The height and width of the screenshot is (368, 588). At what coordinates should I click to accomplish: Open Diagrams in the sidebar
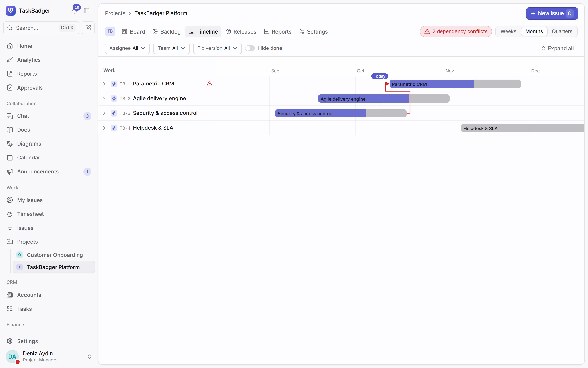click(x=49, y=144)
